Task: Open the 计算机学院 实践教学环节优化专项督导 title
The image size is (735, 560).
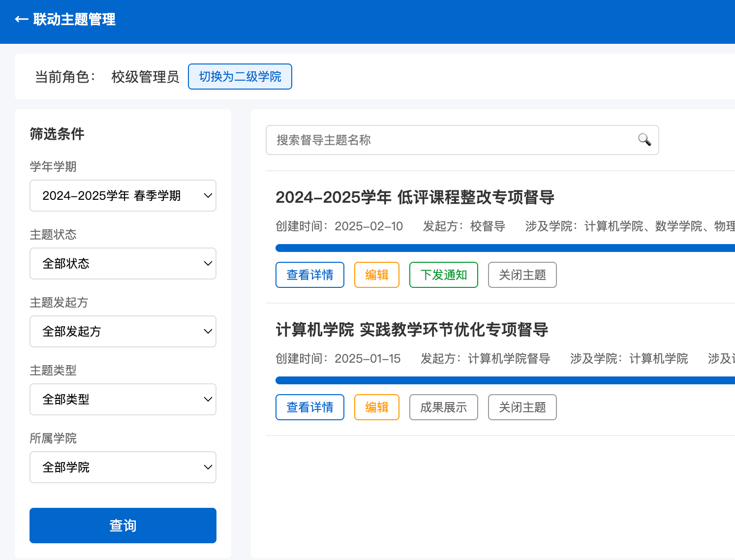Action: click(412, 330)
